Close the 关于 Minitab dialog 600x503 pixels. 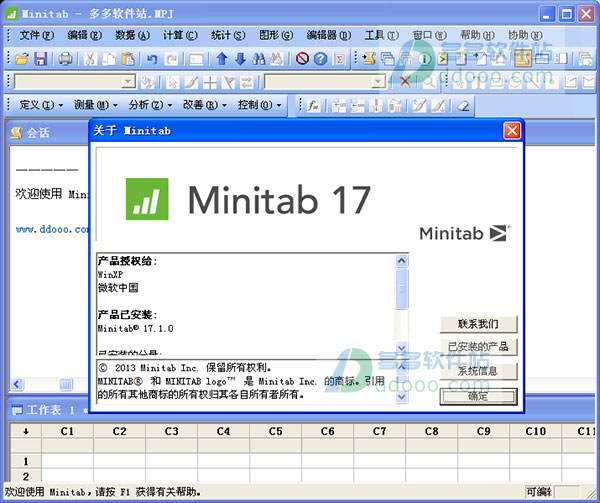tap(512, 131)
